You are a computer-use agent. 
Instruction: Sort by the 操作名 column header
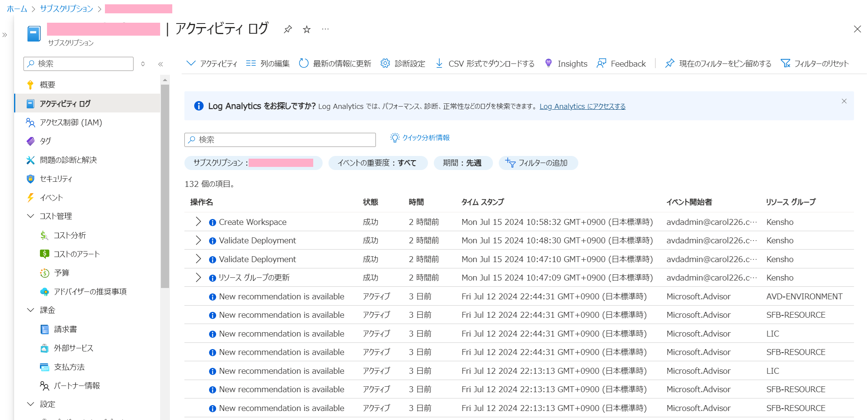click(x=202, y=202)
